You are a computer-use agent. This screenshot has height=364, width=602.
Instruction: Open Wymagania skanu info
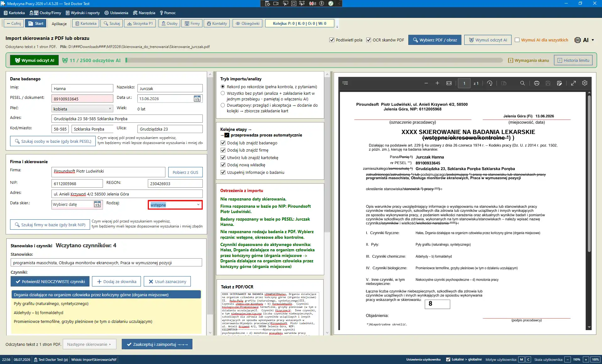coord(529,60)
